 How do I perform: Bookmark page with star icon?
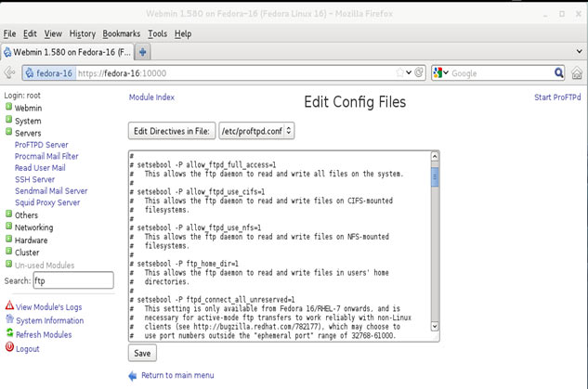[399, 72]
